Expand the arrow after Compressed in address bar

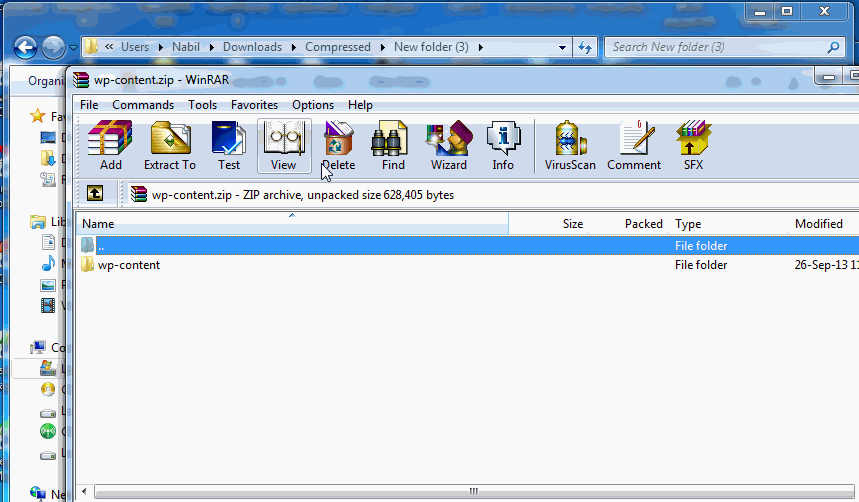click(x=382, y=48)
